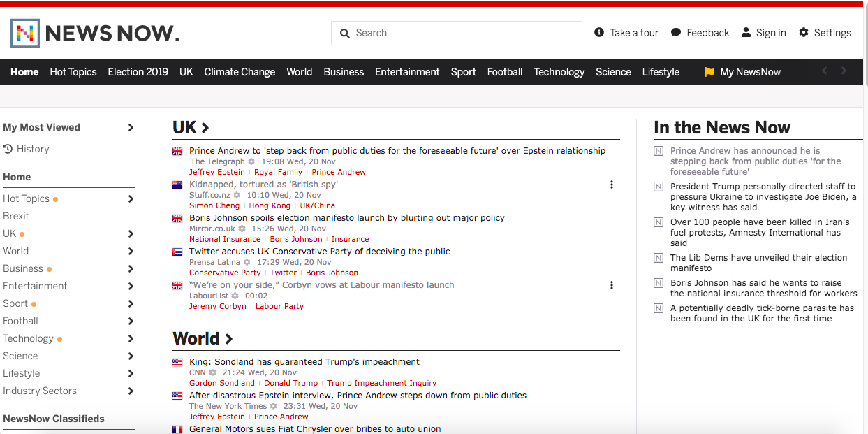
Task: Open Brexit in the sidebar
Action: point(16,216)
